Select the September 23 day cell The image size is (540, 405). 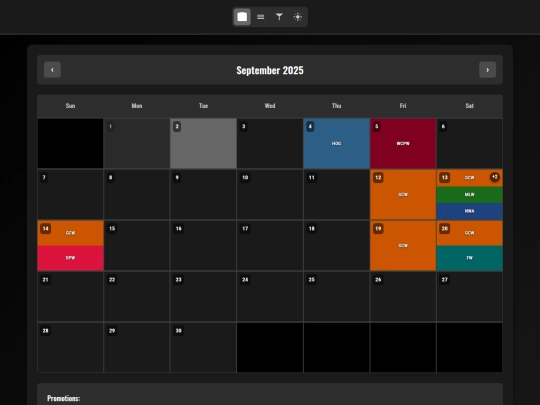click(x=203, y=297)
